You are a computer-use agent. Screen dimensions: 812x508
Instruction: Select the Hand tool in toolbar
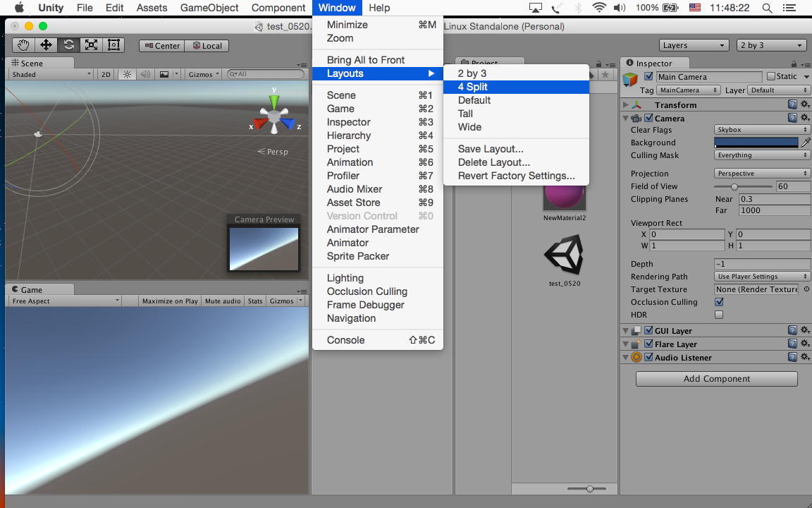pos(23,45)
